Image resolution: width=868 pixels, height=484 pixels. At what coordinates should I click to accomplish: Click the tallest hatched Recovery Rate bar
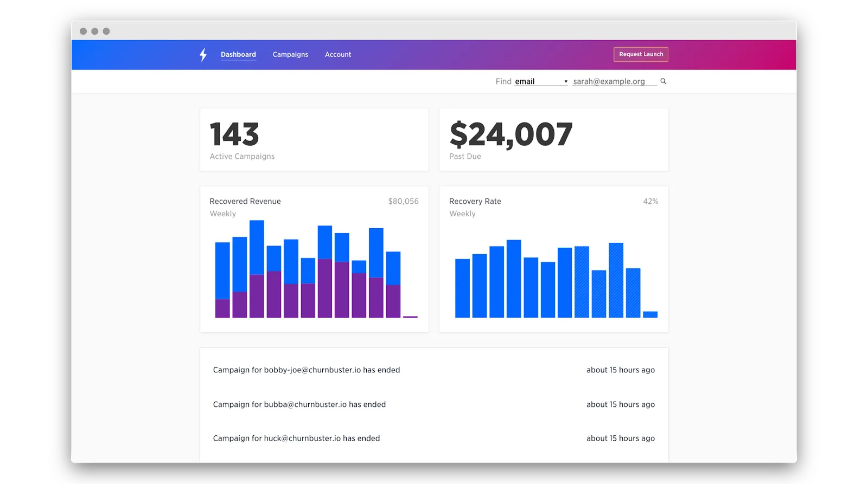(616, 280)
